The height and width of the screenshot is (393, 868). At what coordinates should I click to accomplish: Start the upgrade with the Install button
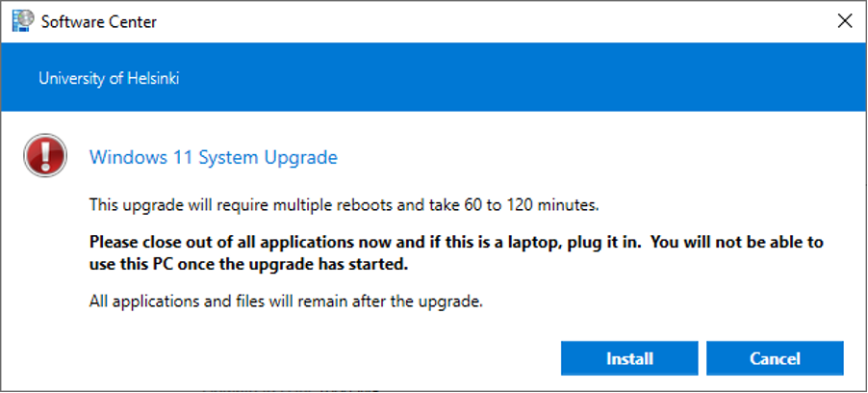(629, 358)
